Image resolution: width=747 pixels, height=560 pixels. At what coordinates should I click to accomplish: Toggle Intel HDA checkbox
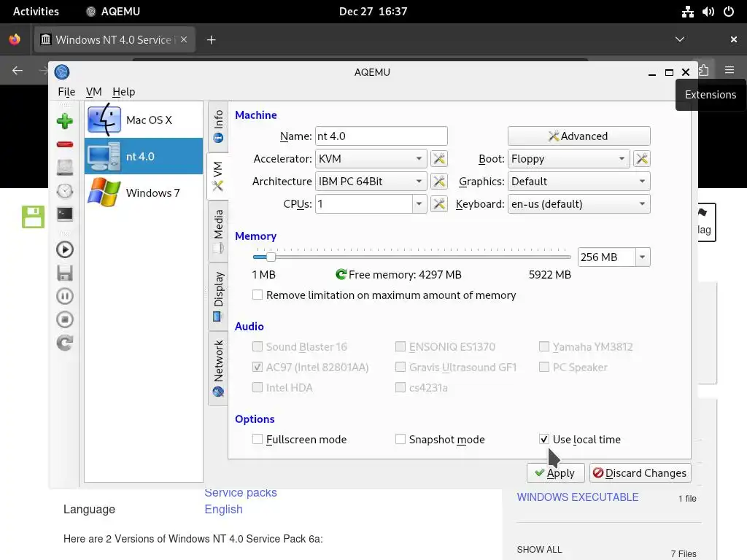click(x=258, y=388)
